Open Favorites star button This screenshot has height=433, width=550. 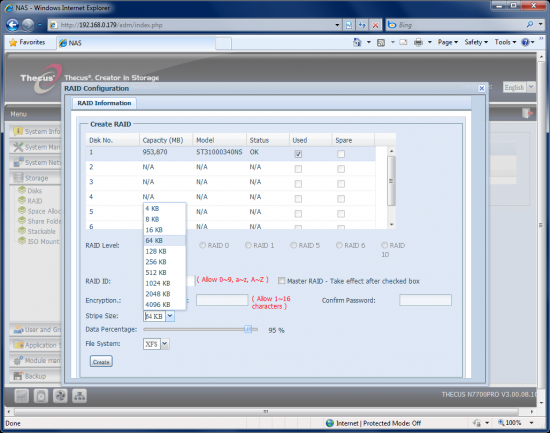point(27,42)
